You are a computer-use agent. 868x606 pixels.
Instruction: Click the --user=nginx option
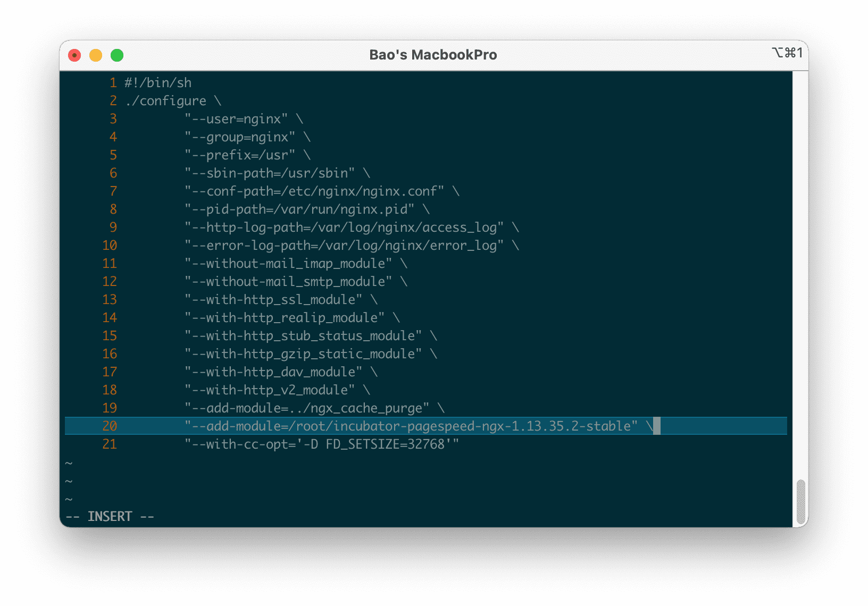click(x=236, y=119)
